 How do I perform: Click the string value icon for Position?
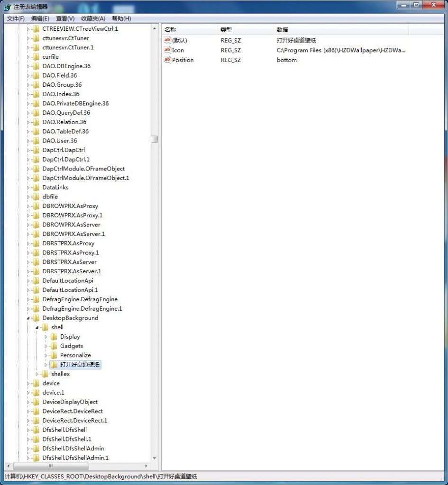167,60
